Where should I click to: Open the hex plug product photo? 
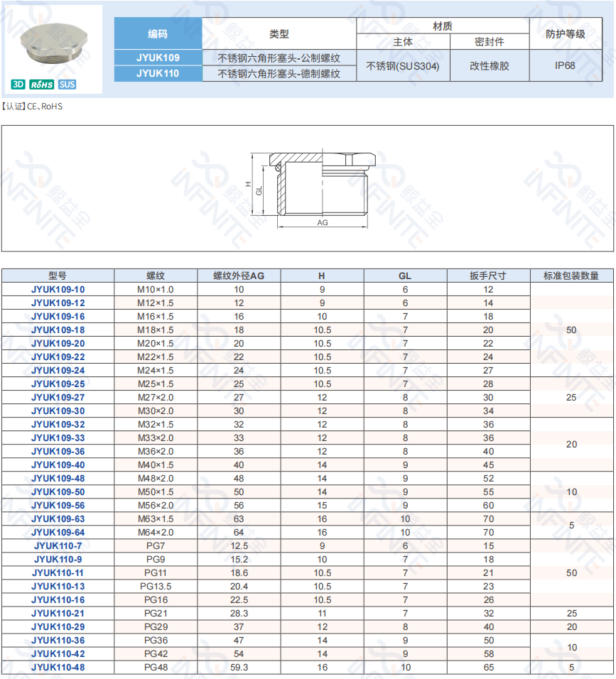point(54,43)
